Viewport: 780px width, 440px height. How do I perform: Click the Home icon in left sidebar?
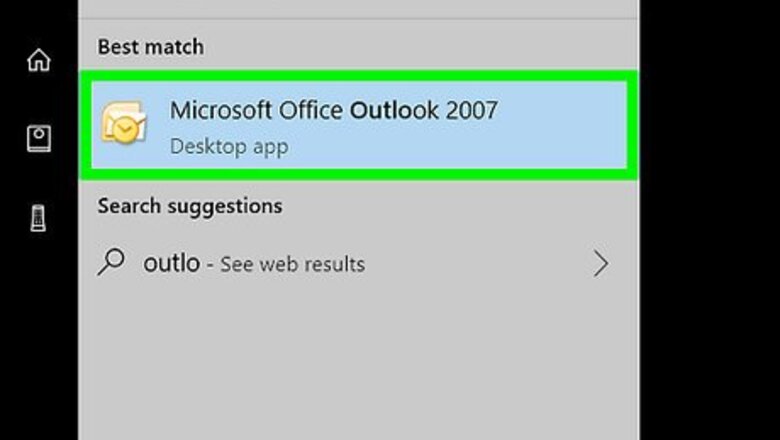coord(39,61)
